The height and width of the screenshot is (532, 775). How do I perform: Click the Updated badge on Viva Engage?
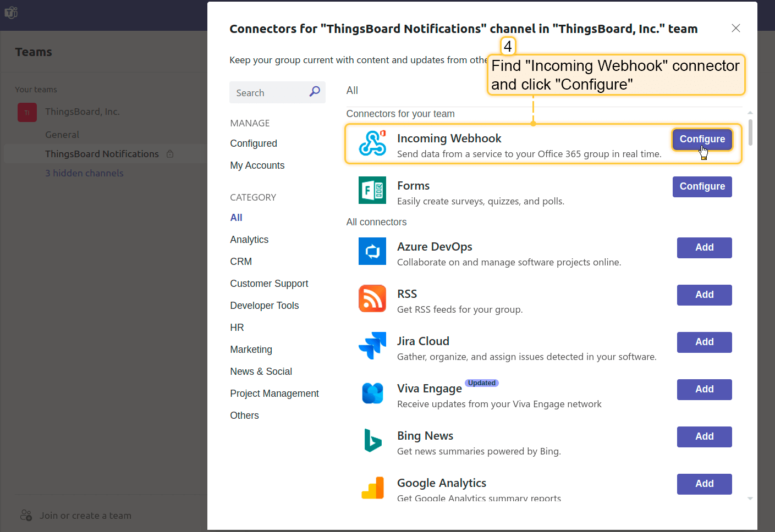482,383
